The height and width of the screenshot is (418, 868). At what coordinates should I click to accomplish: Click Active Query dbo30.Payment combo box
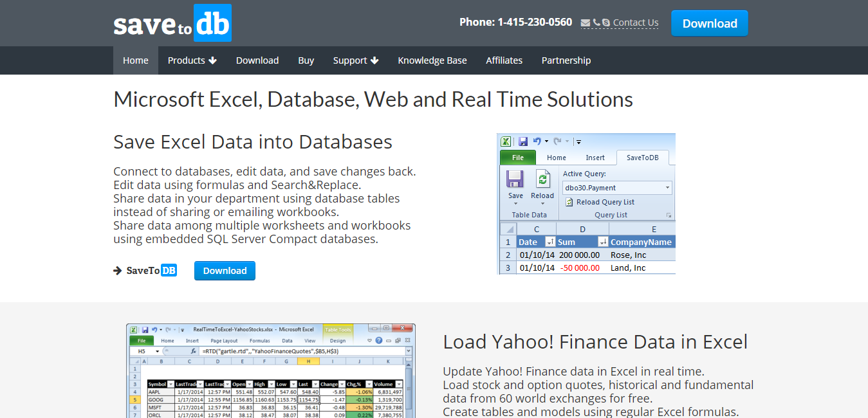[618, 188]
